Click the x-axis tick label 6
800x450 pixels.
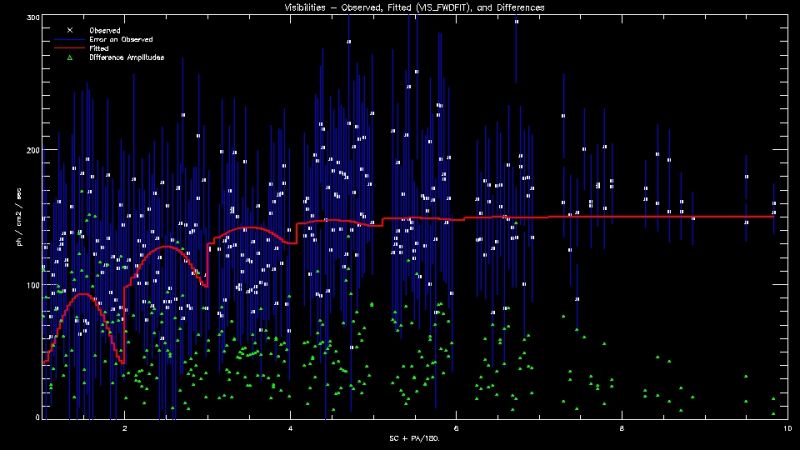pos(456,426)
